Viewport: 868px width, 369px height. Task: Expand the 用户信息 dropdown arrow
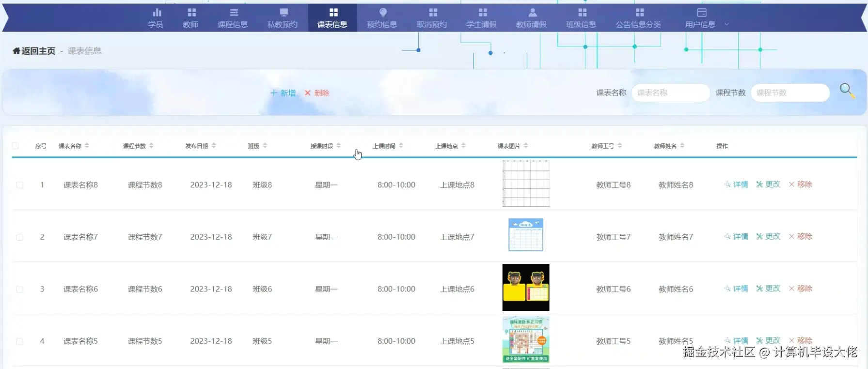pyautogui.click(x=726, y=24)
